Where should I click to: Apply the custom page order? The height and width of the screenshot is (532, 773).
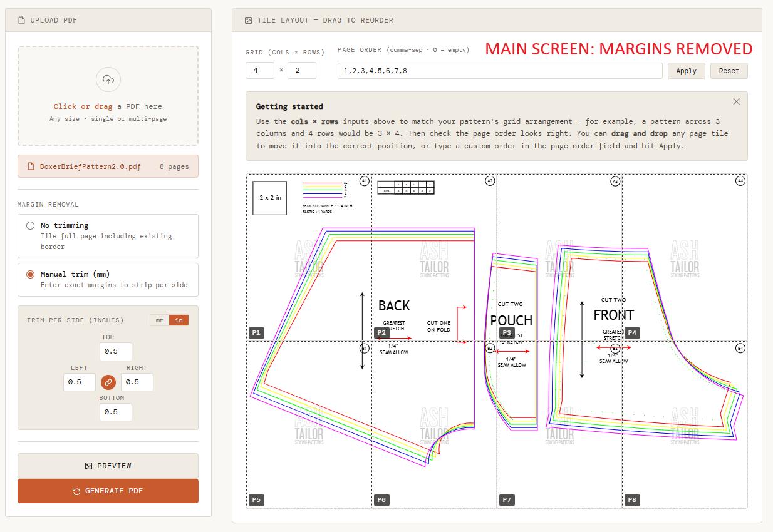pos(687,71)
